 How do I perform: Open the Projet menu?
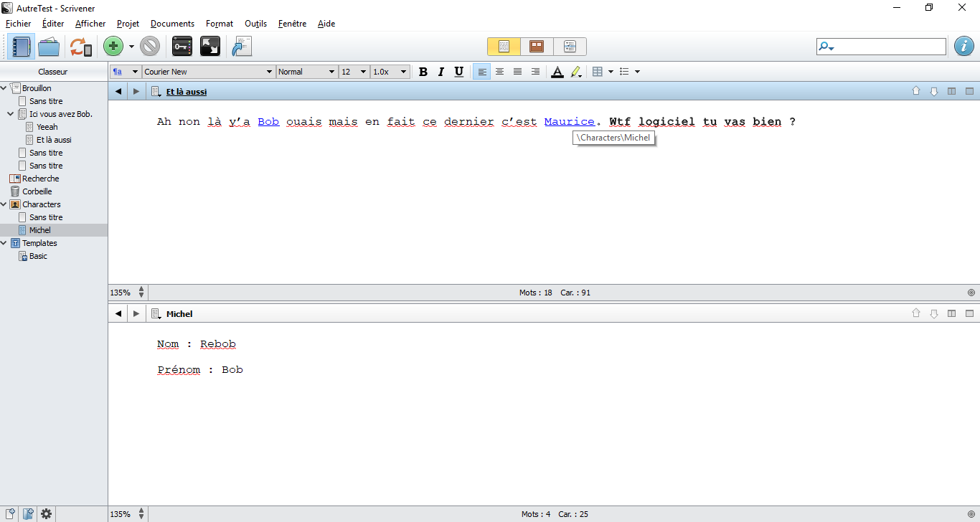[128, 24]
